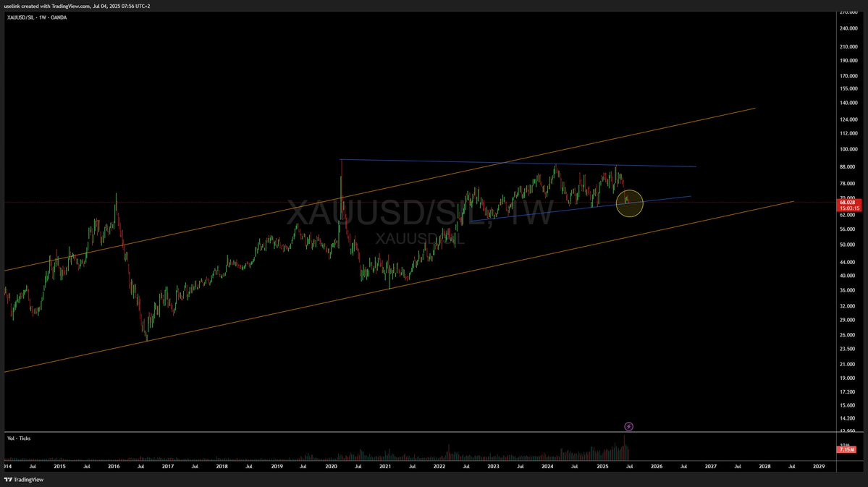Image resolution: width=868 pixels, height=487 pixels.
Task: Click the 2018 time axis label
Action: pos(222,467)
